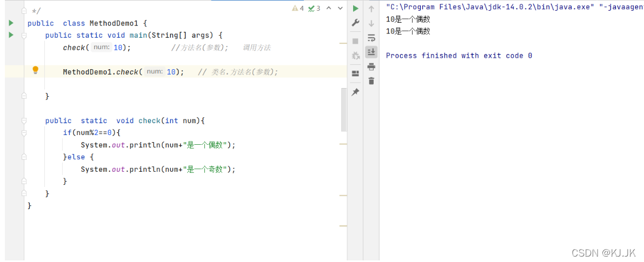Click 'int num' parameter in check method

(182, 120)
